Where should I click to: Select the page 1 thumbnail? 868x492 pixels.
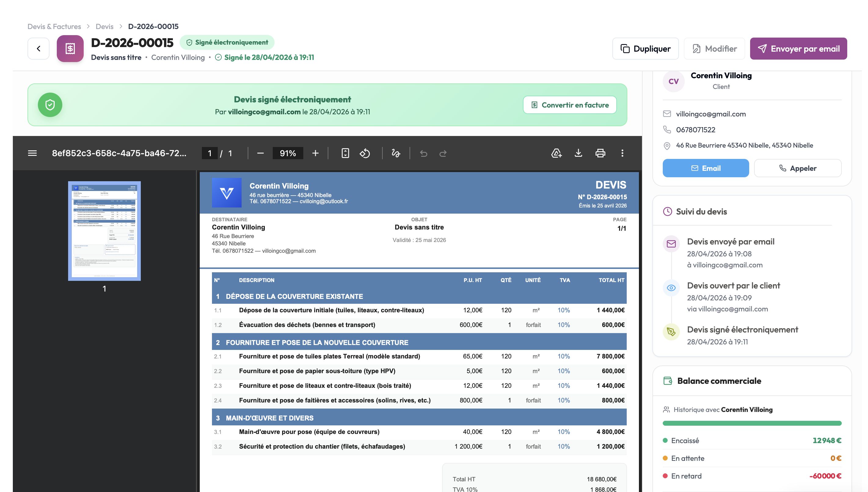[104, 231]
